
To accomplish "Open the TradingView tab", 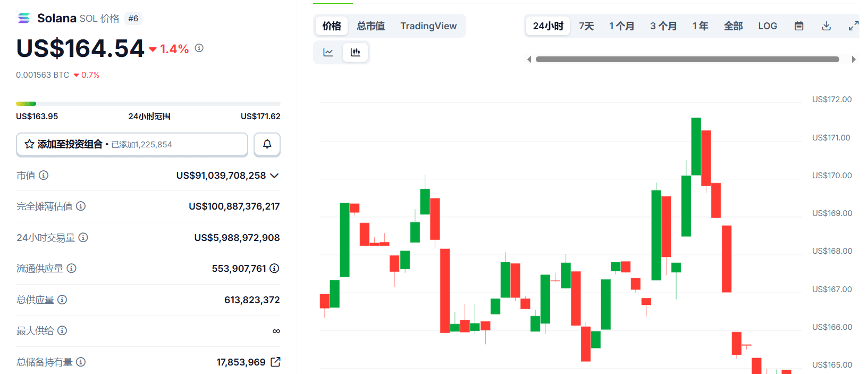I will coord(428,26).
